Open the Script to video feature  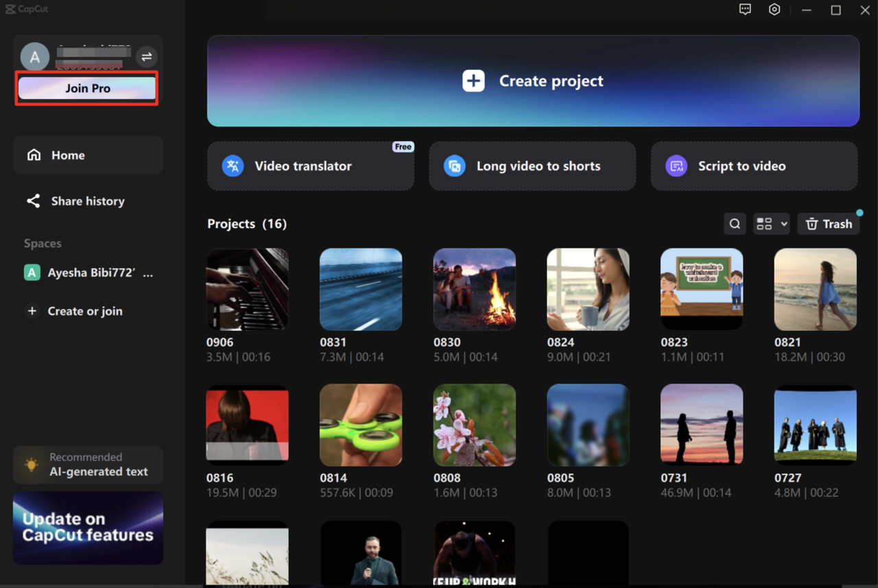coord(753,166)
